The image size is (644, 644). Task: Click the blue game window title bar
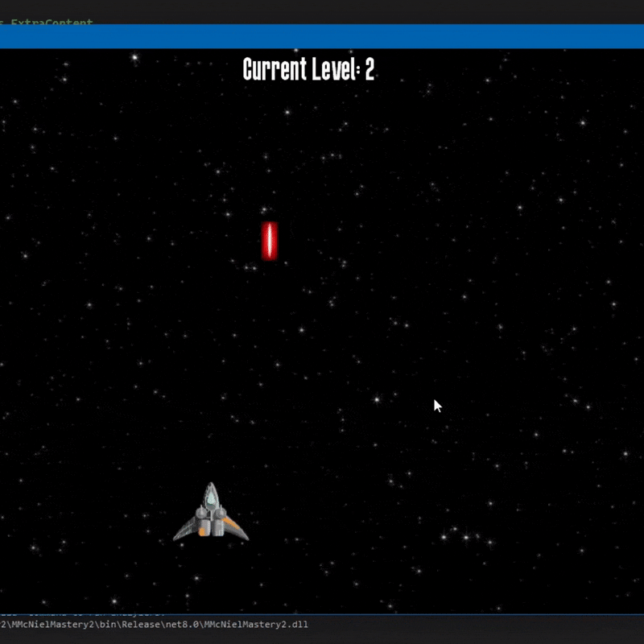322,36
